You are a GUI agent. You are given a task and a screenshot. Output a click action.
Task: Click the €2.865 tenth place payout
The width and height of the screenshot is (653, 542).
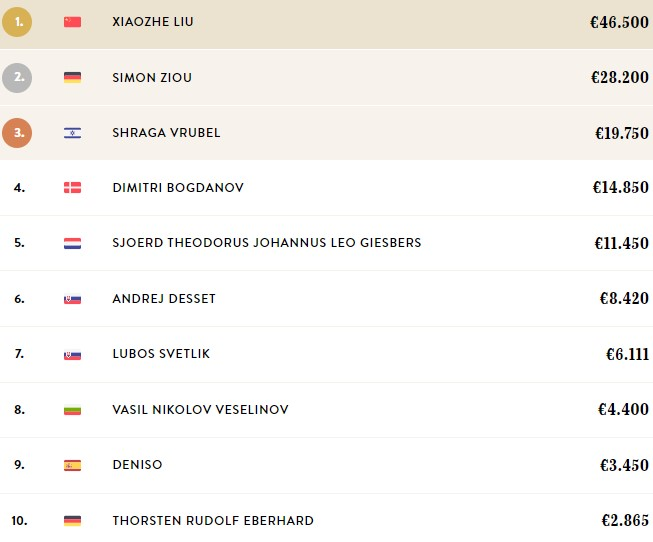625,520
